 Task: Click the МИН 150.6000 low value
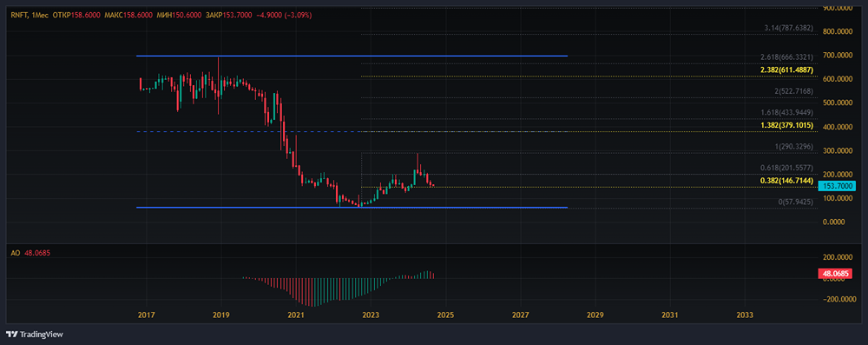coord(179,16)
